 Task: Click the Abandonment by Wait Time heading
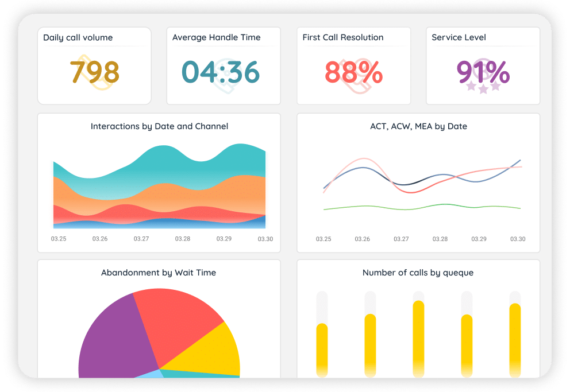click(x=159, y=273)
